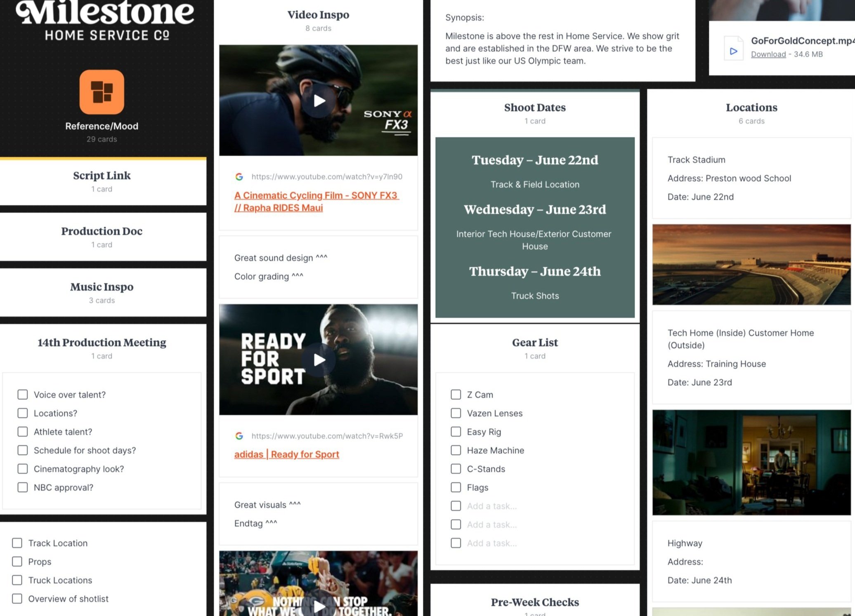Check the Flags gear item
This screenshot has height=616, width=855.
click(456, 487)
